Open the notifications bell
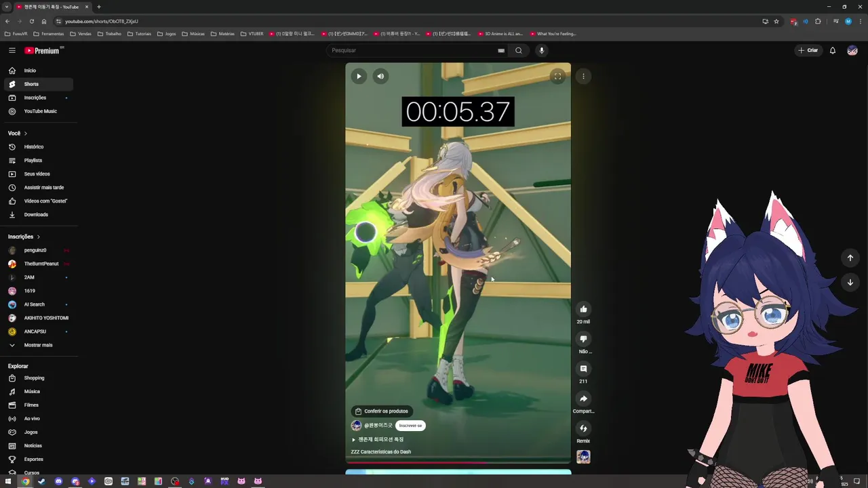 (x=833, y=50)
